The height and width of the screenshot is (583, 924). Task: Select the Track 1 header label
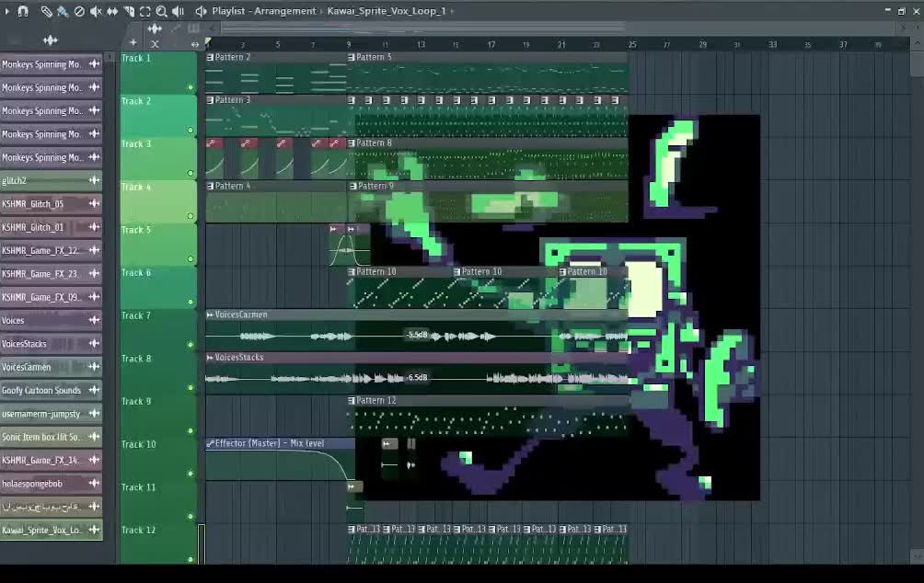click(136, 58)
